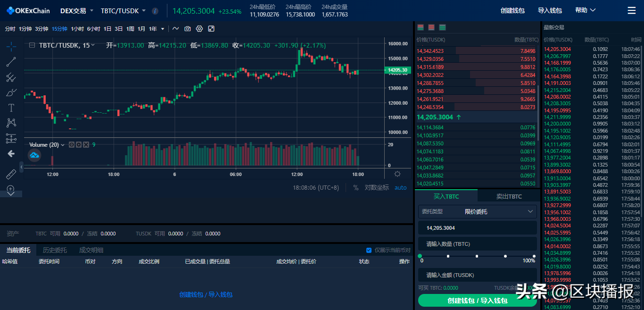This screenshot has height=310, width=644.
Task: Toggle percent scale mode
Action: point(355,187)
